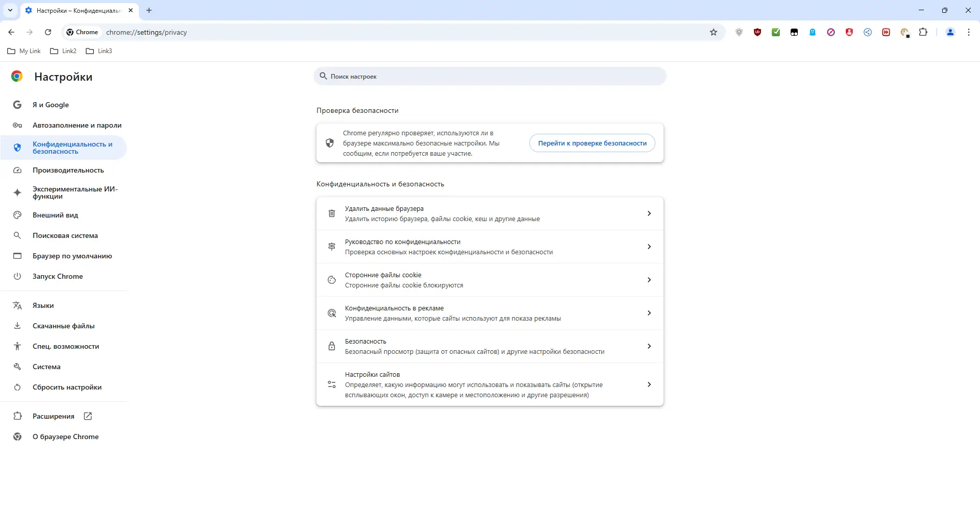980x531 pixels.
Task: Click the back navigation arrow
Action: pyautogui.click(x=11, y=32)
